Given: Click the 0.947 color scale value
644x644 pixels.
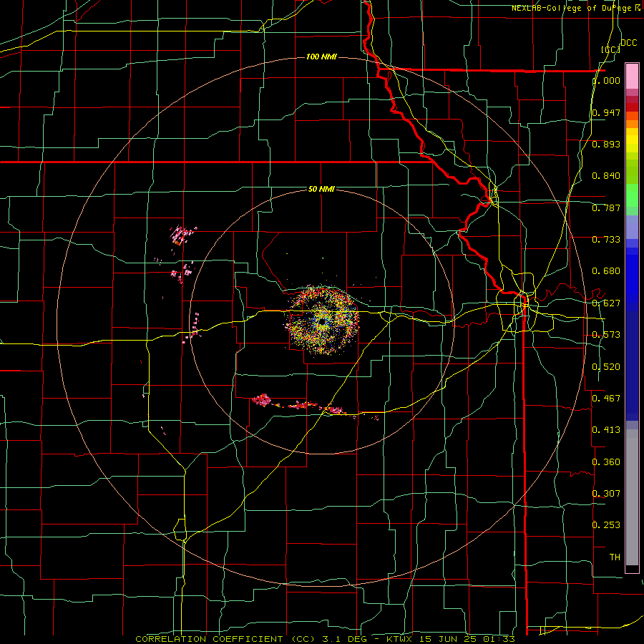Looking at the screenshot, I should click(606, 112).
